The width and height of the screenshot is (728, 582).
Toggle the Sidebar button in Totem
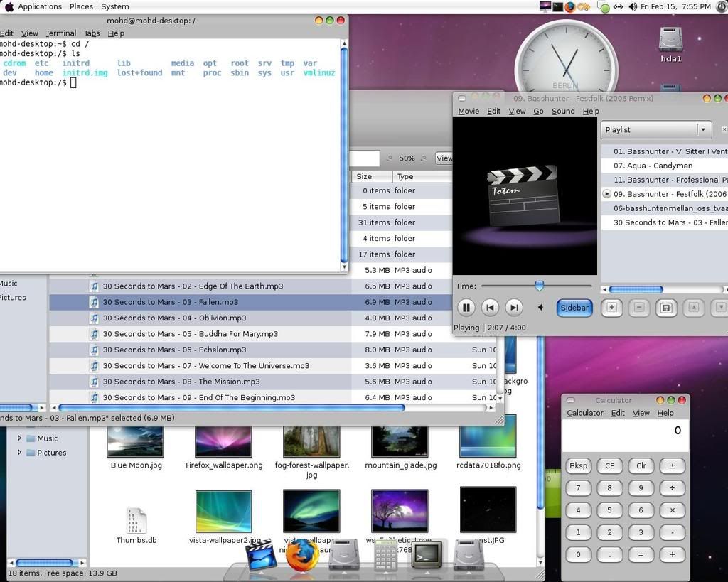pos(574,307)
